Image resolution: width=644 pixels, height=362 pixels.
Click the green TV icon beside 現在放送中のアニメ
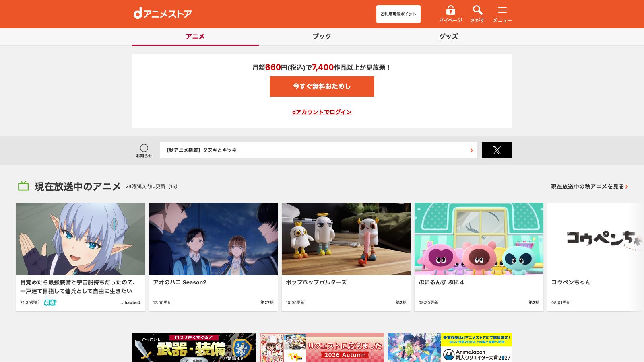(23, 186)
